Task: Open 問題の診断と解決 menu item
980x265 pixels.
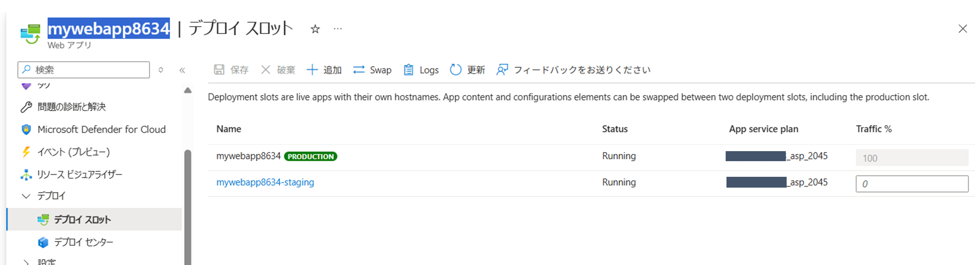Action: (71, 107)
